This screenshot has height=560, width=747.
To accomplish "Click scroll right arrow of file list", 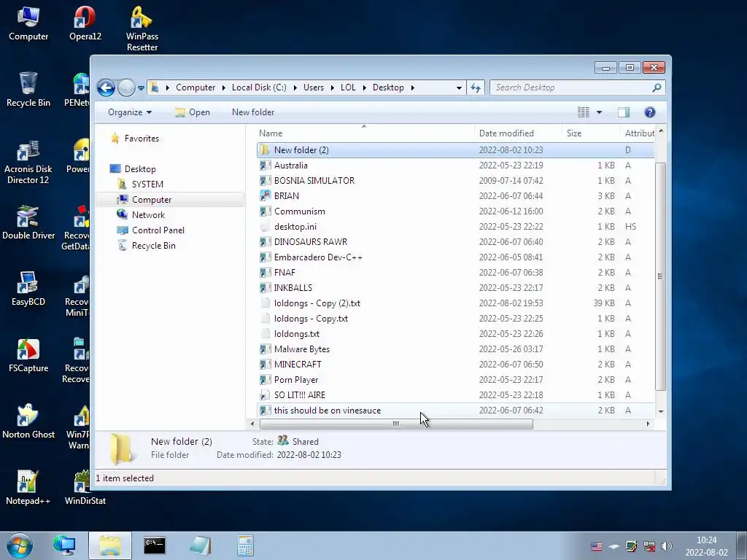I will pyautogui.click(x=648, y=424).
